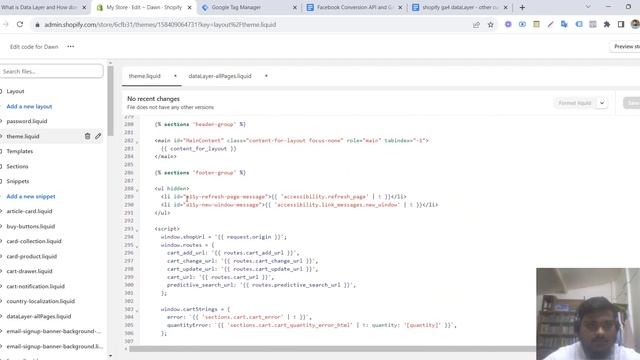
Task: Rename theme.liquid using the pencil icon
Action: coord(98,136)
